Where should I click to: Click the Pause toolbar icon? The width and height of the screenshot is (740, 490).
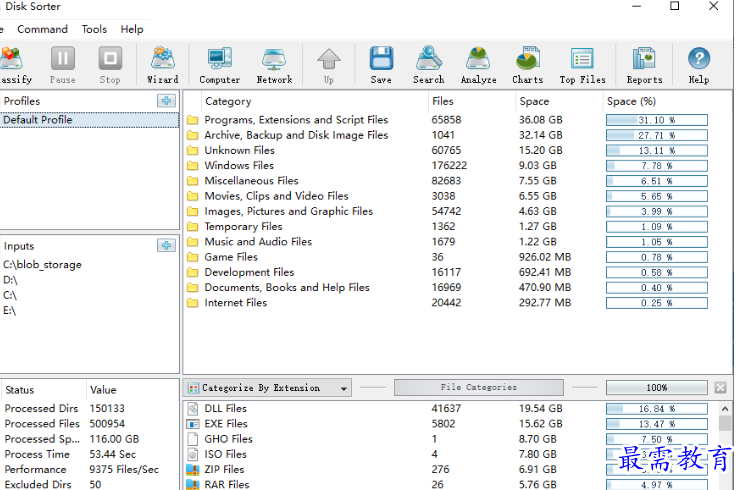pyautogui.click(x=63, y=65)
